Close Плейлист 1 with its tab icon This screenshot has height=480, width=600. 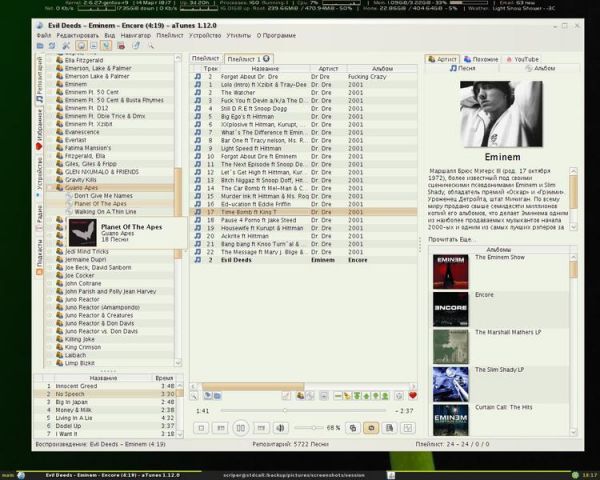tap(266, 59)
